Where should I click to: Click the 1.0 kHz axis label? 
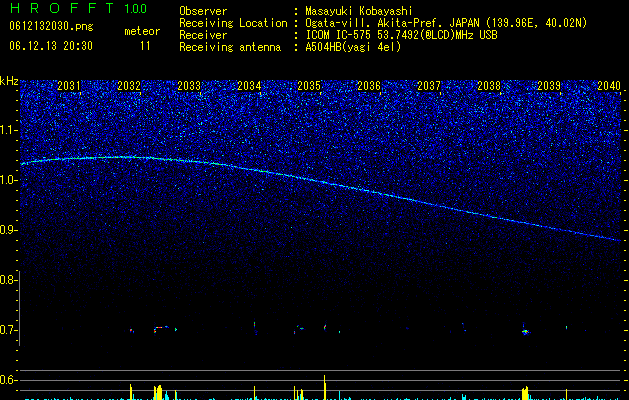tap(7, 180)
